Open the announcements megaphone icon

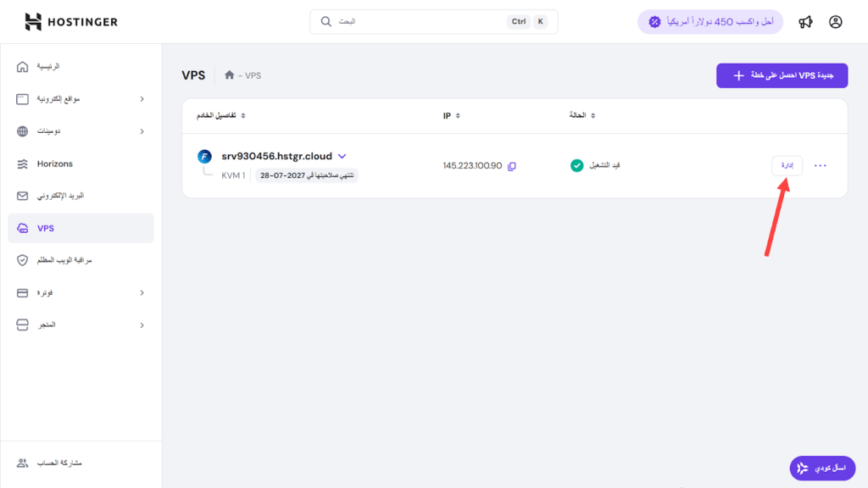click(x=805, y=22)
